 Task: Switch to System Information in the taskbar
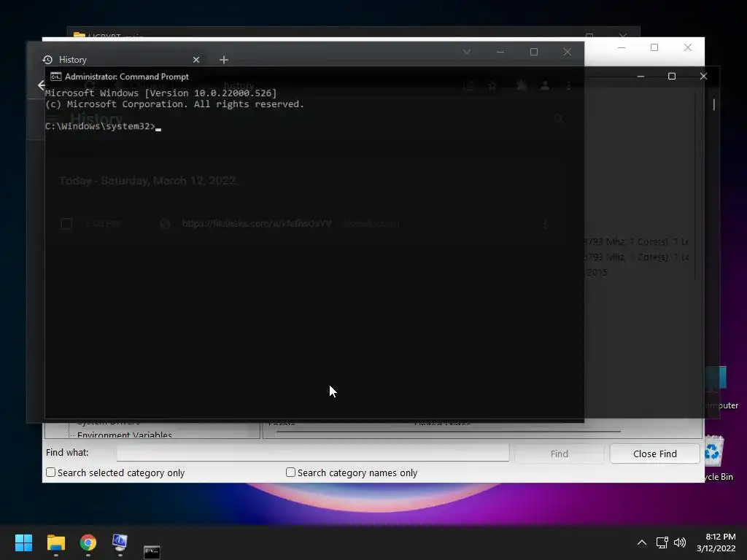pyautogui.click(x=120, y=542)
